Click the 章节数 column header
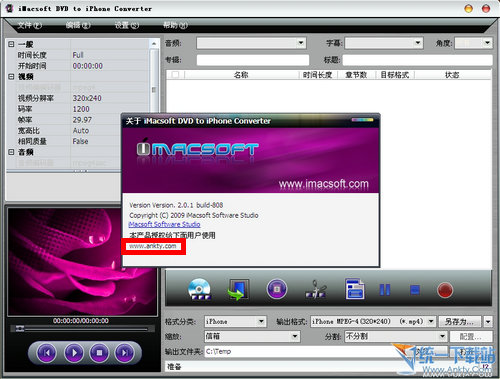Screen dimensions: 500x379 click(356, 75)
